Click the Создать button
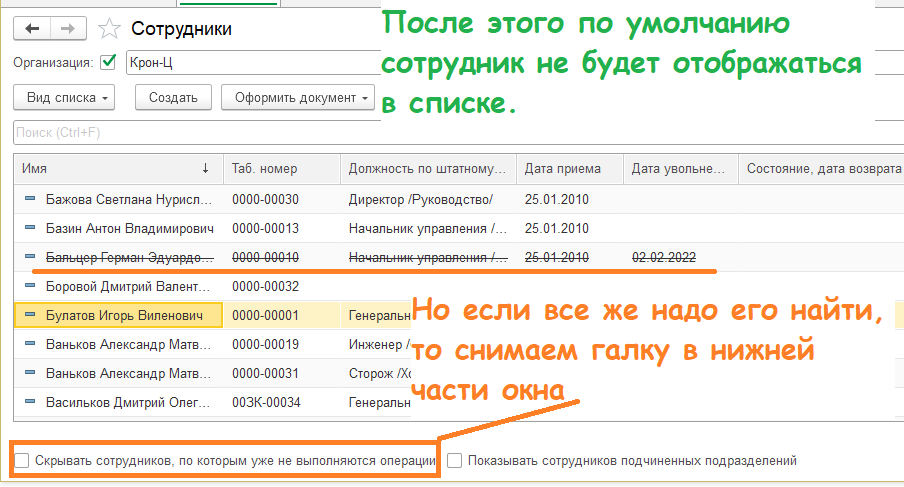The height and width of the screenshot is (487, 904). (173, 97)
